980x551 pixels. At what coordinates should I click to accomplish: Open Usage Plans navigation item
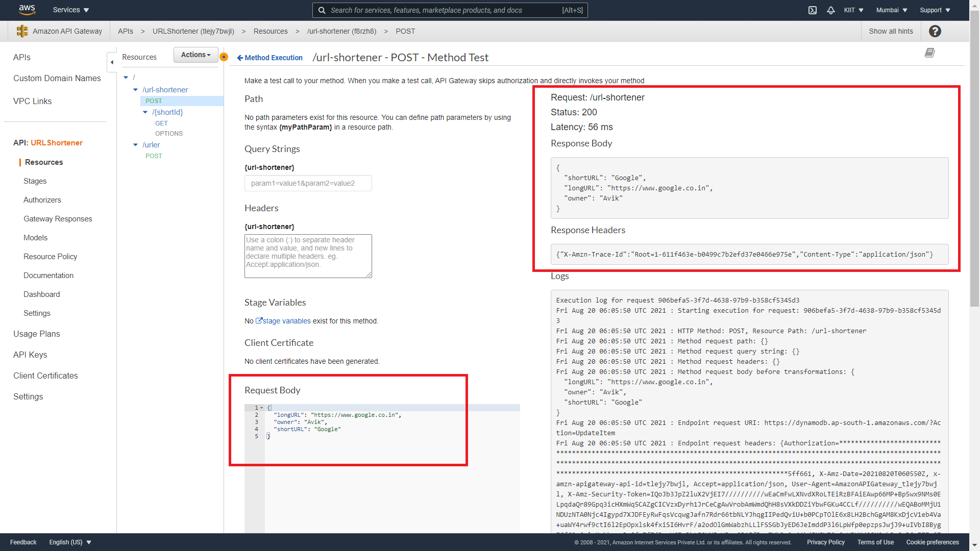click(x=37, y=334)
